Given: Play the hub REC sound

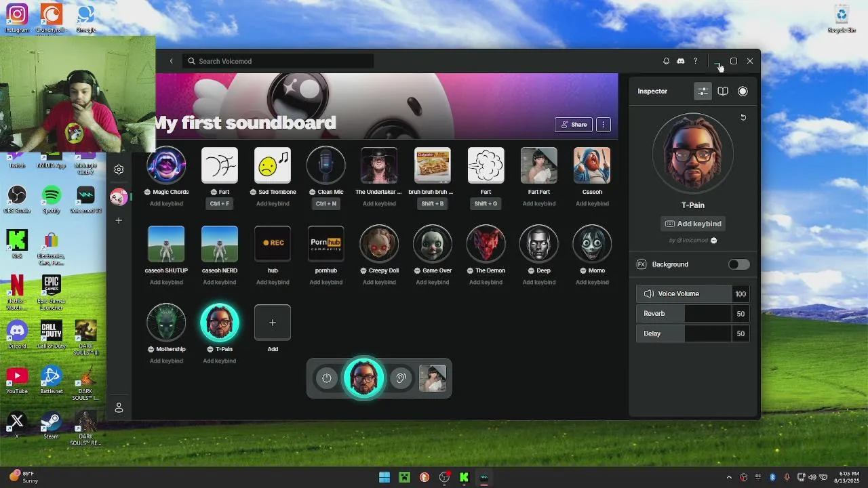Looking at the screenshot, I should click(273, 244).
